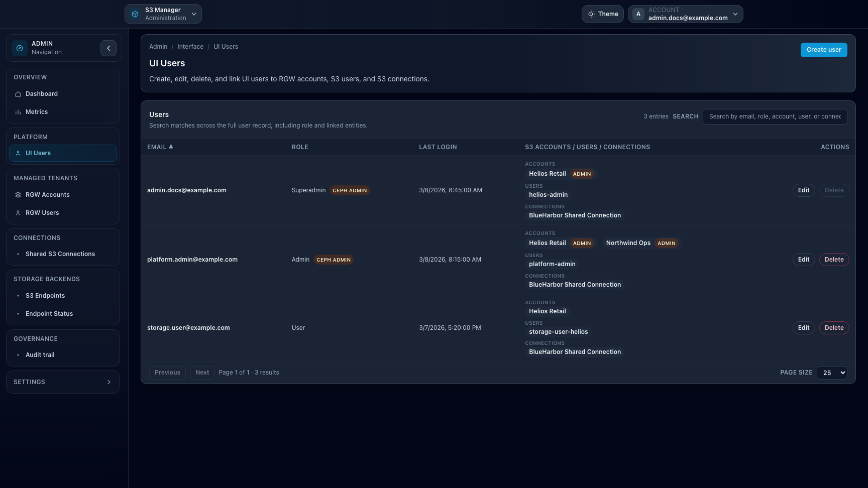Open RGW Accounts via its layers icon
868x488 pixels.
coord(18,195)
